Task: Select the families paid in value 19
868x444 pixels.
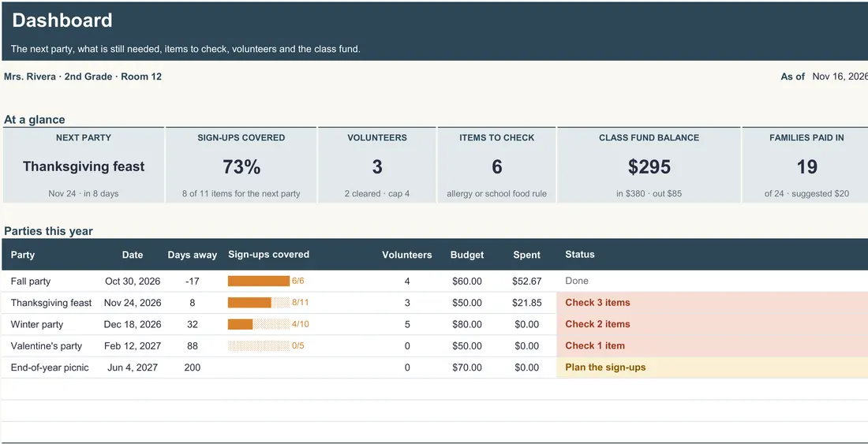Action: click(x=806, y=166)
